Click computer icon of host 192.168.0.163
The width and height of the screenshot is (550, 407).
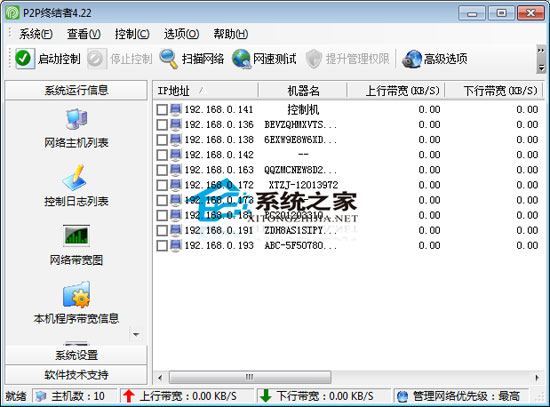175,169
